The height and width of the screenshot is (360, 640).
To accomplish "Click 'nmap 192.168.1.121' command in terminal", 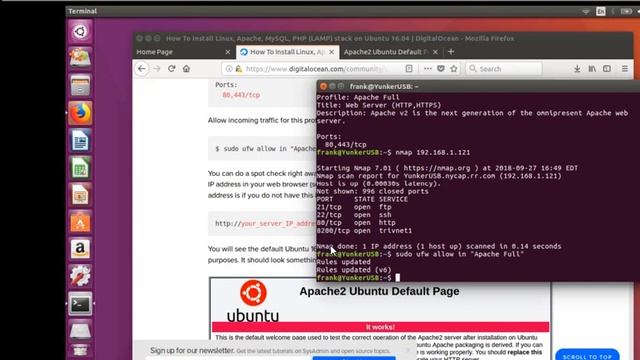I will pos(433,153).
